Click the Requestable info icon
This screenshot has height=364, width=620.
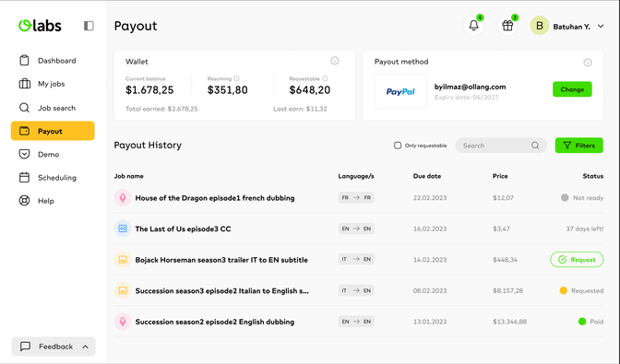click(325, 78)
